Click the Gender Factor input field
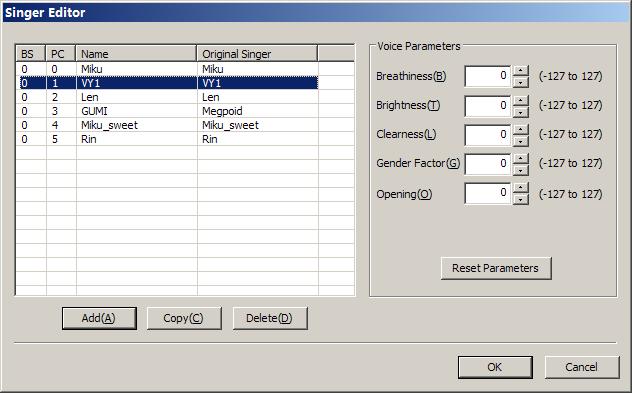The image size is (632, 393). coord(488,164)
